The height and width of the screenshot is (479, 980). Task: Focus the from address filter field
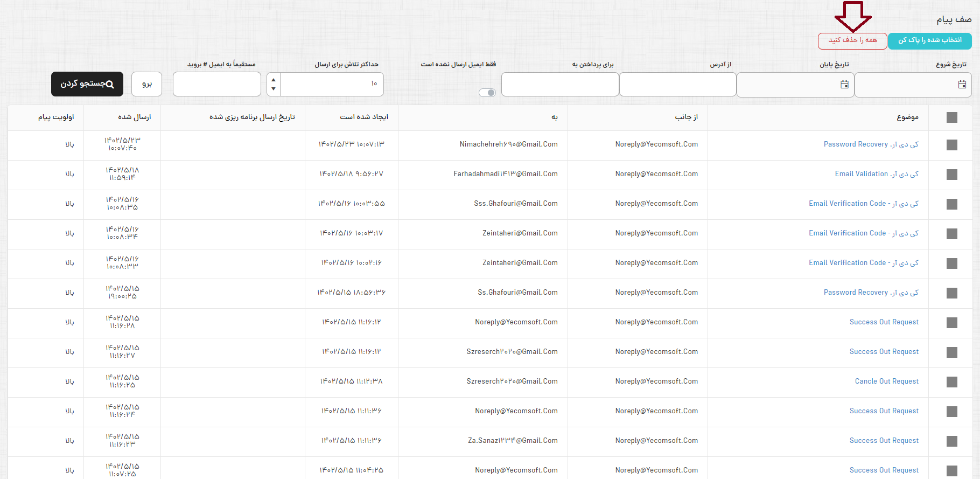coord(677,85)
